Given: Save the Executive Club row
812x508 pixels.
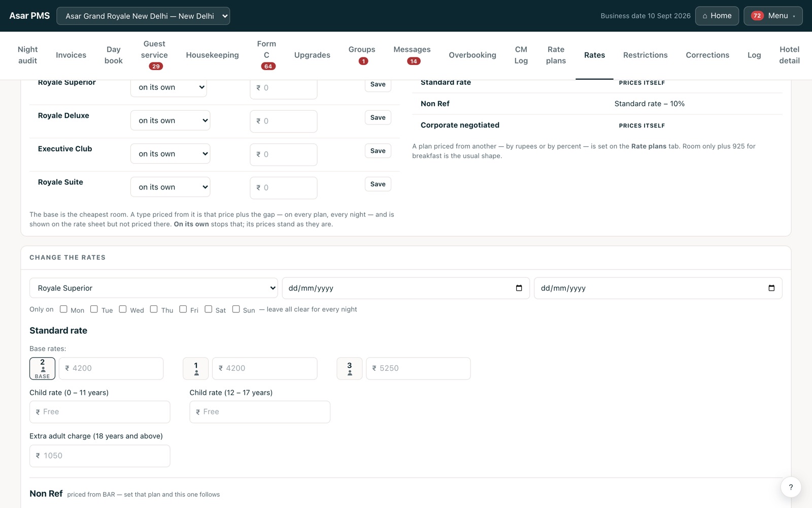Looking at the screenshot, I should (x=378, y=151).
